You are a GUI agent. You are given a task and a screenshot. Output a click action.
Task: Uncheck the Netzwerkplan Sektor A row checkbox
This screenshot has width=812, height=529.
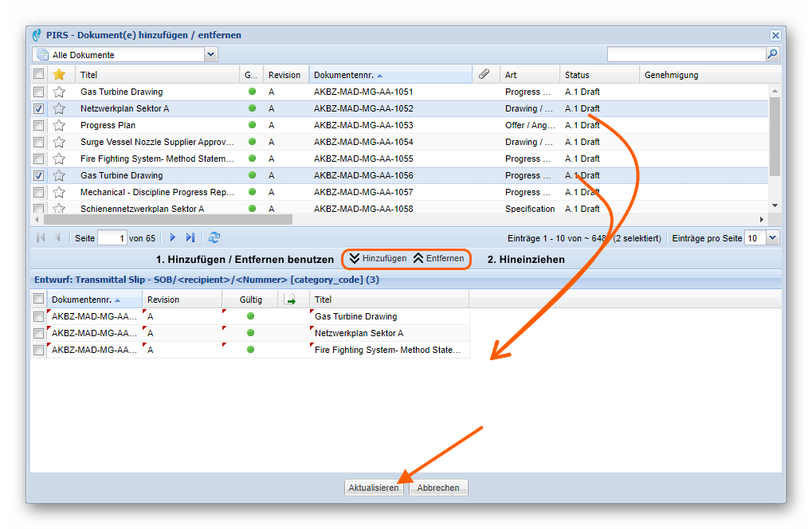click(x=39, y=108)
